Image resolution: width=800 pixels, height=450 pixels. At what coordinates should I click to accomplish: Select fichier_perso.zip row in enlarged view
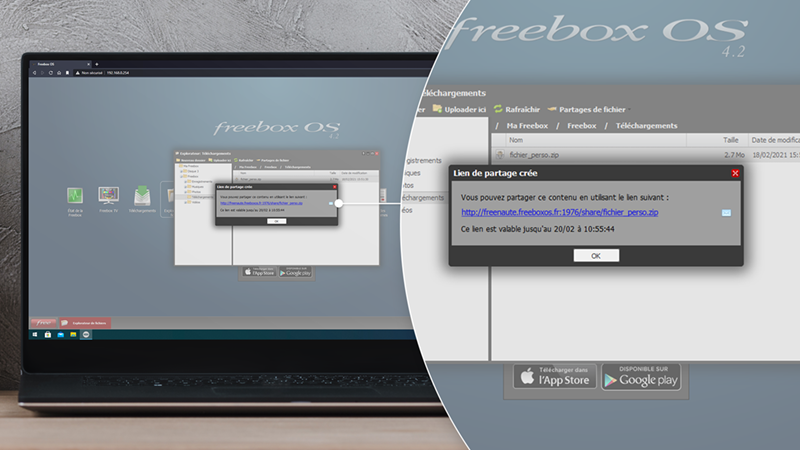click(646, 155)
